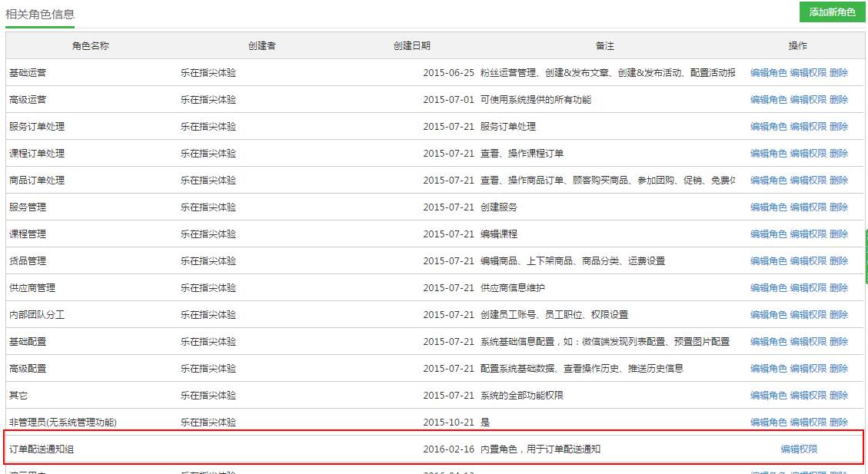868x474 pixels.
Task: Click 编辑角色 for 内部团队分工 row
Action: click(x=768, y=315)
